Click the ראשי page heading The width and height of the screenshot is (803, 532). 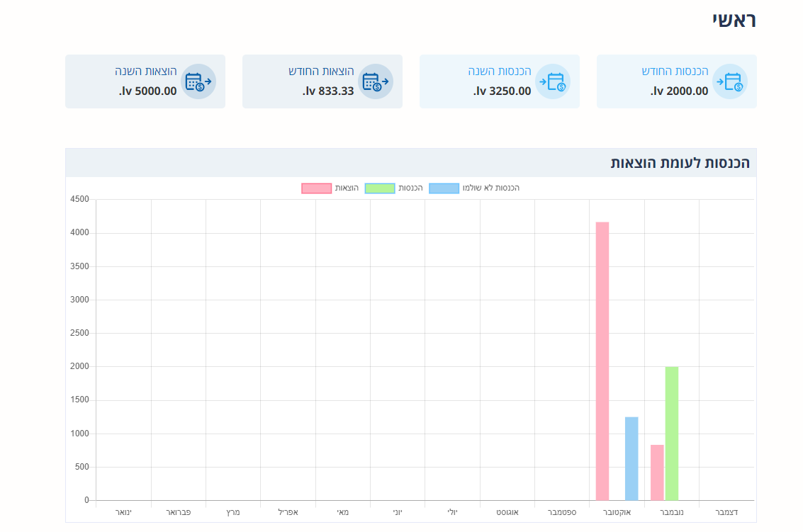[x=734, y=20]
